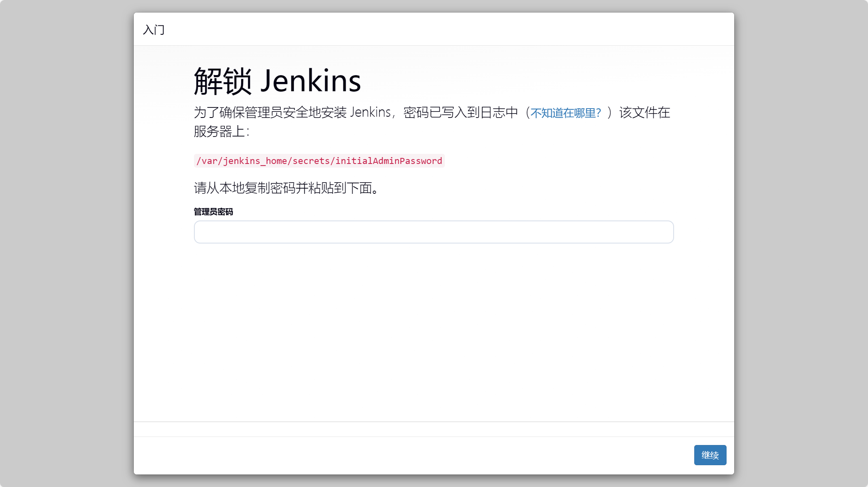Image resolution: width=868 pixels, height=487 pixels.
Task: Click the '服务器上:' text line
Action: [221, 132]
